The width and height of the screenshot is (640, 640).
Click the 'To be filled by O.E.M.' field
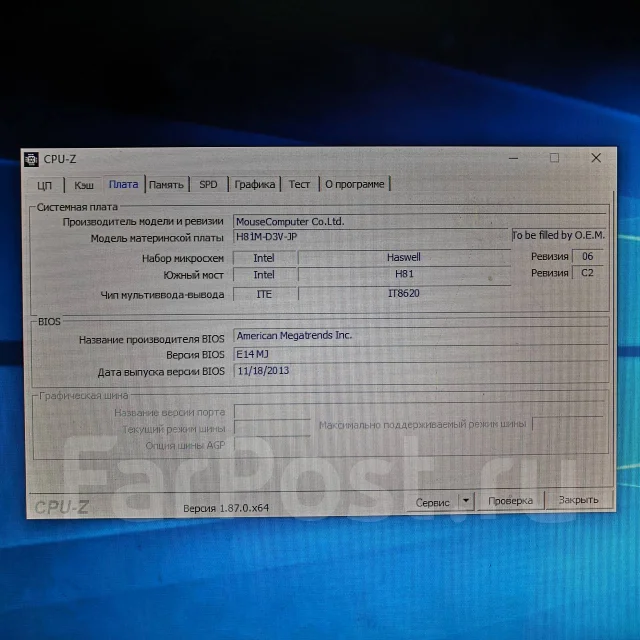558,235
